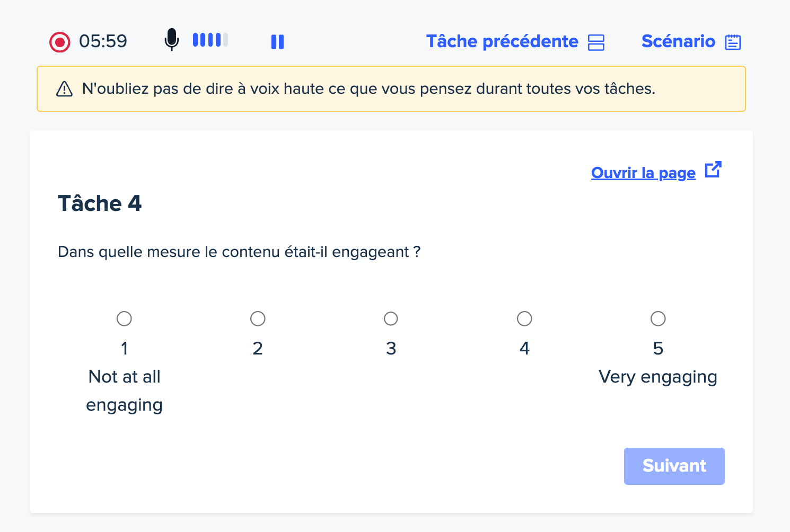The image size is (790, 532).
Task: Click the Very engaging label
Action: (x=658, y=377)
